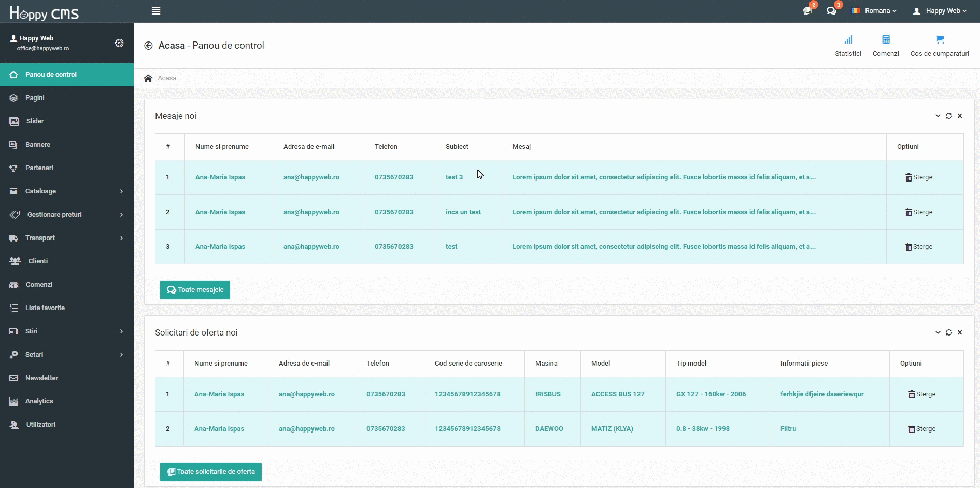Open the Romana language dropdown
This screenshot has height=488, width=980.
874,11
